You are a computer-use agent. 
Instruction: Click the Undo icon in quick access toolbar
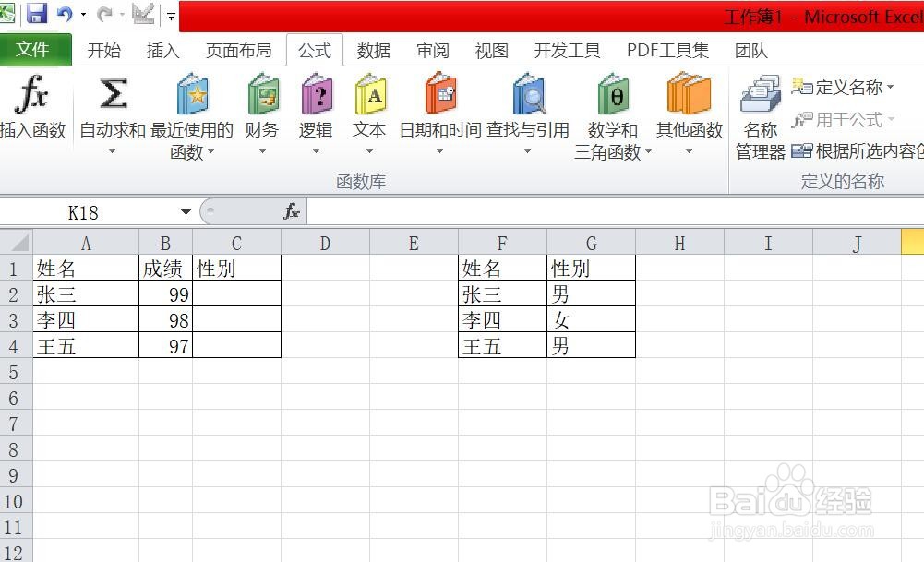click(x=65, y=14)
